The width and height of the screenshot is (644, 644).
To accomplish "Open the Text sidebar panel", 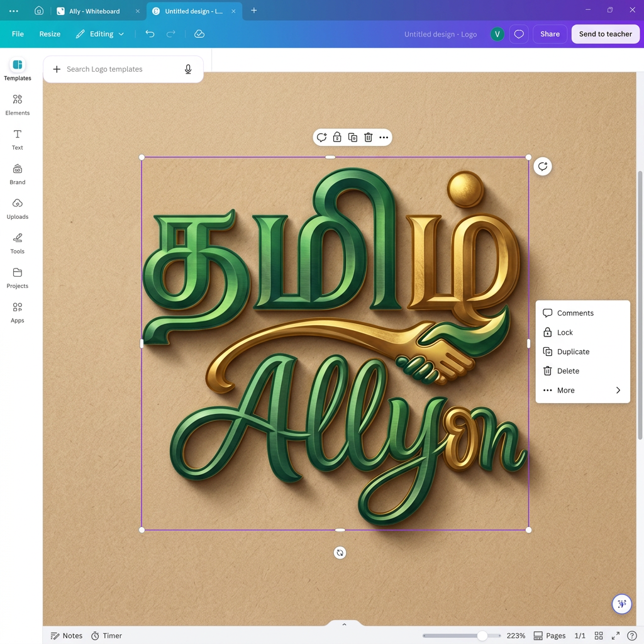I will tap(17, 139).
